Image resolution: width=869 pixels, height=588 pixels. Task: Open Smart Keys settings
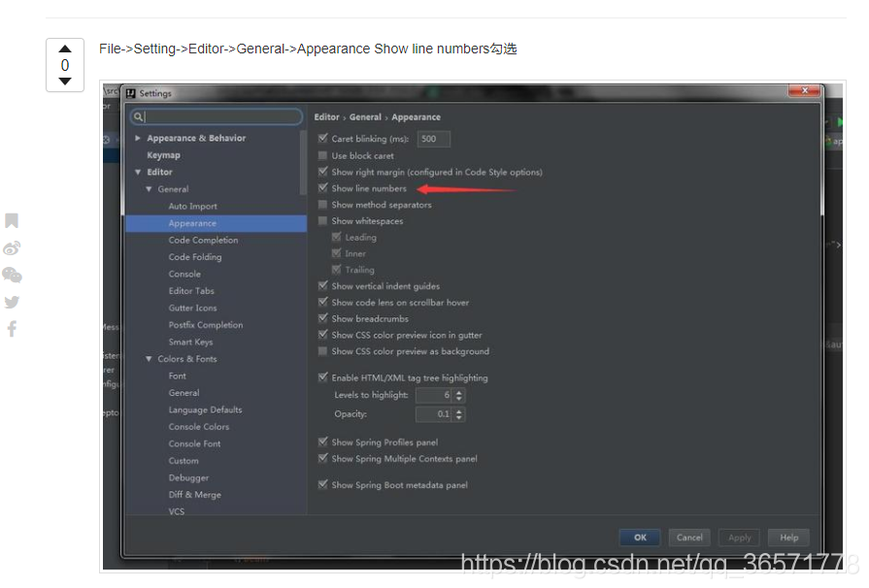(190, 343)
